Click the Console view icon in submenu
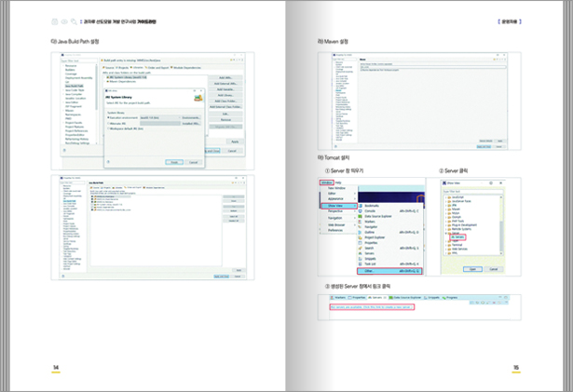Viewport: 573px width, 392px height. [360, 211]
